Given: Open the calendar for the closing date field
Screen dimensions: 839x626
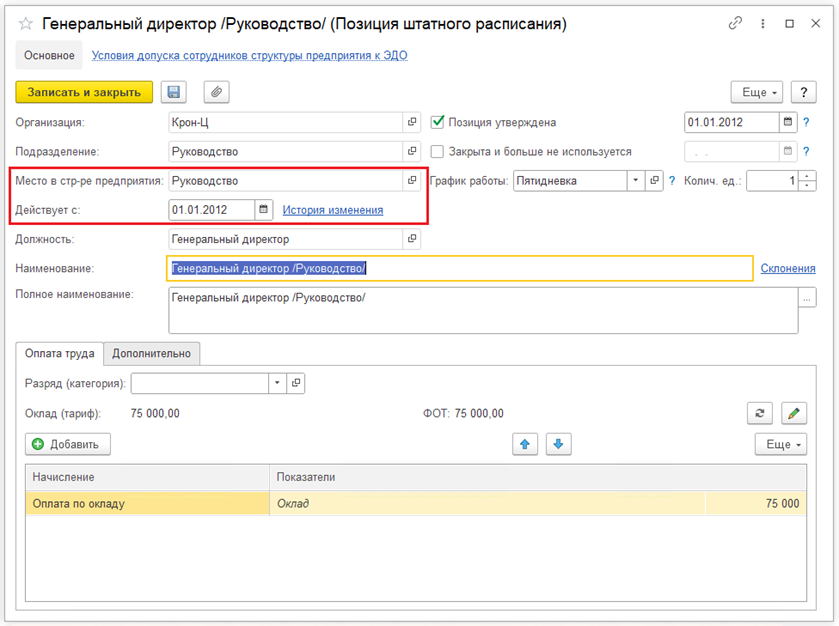Looking at the screenshot, I should click(x=788, y=151).
